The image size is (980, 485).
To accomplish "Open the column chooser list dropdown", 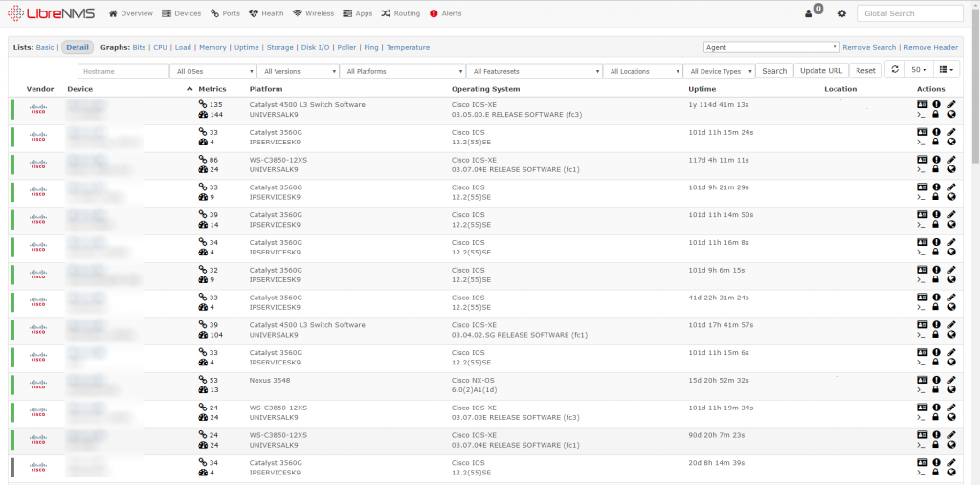I will (x=947, y=70).
